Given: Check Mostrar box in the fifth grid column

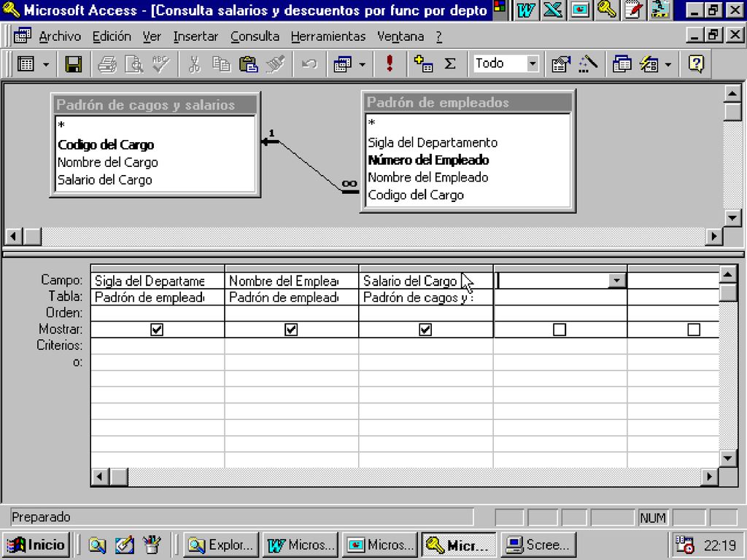Looking at the screenshot, I should 694,330.
